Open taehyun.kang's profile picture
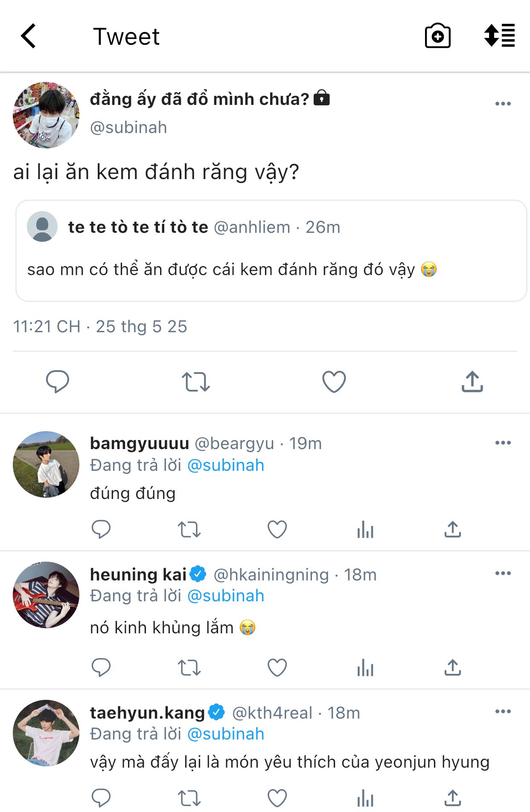Image resolution: width=530 pixels, height=812 pixels. pyautogui.click(x=46, y=733)
